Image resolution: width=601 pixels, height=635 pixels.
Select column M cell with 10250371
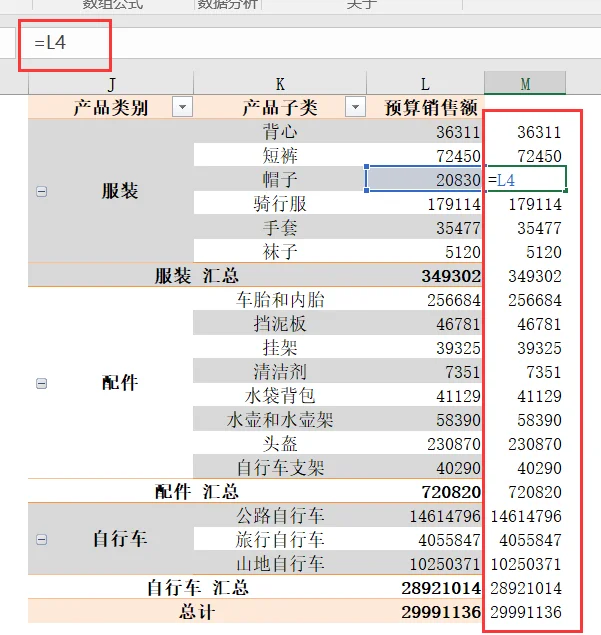[525, 563]
